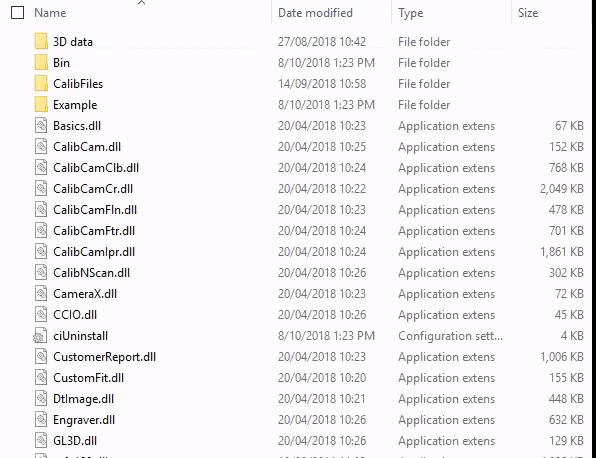Screen dimensions: 596x458
Task: Click the 20/04/2018 10:20 date of CustomFit.dll
Action: 322,378
